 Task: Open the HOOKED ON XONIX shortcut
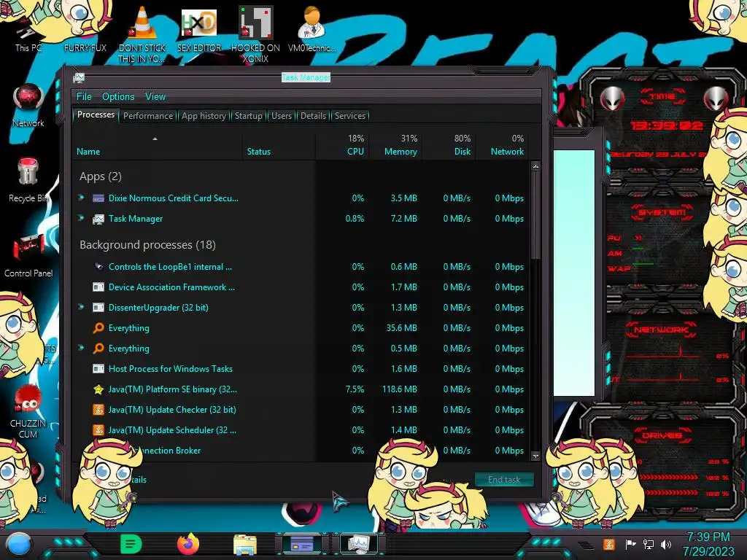click(x=256, y=34)
